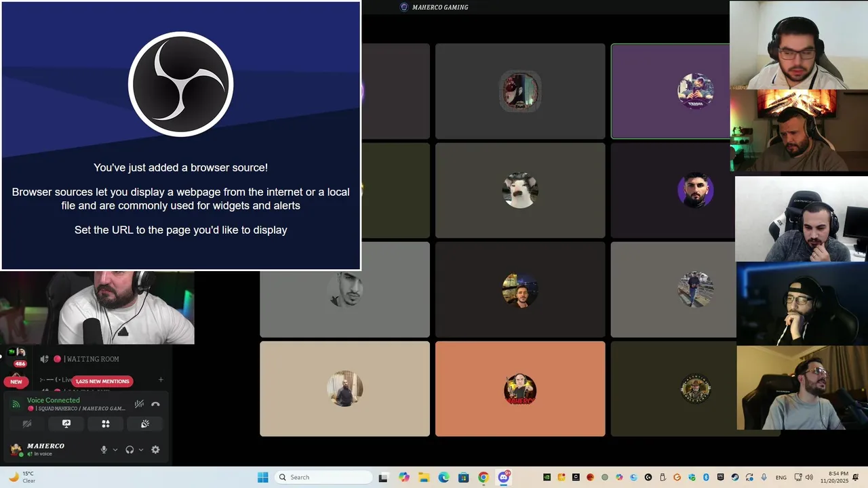The image size is (868, 488).
Task: Expand headphone output options arrow
Action: pos(140,449)
